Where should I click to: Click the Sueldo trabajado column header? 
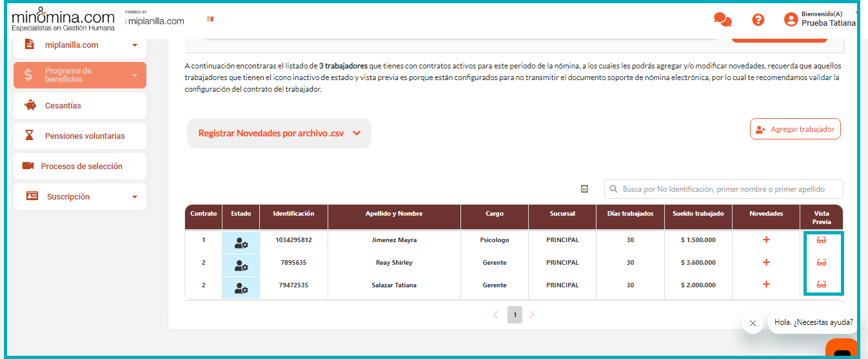(x=698, y=217)
